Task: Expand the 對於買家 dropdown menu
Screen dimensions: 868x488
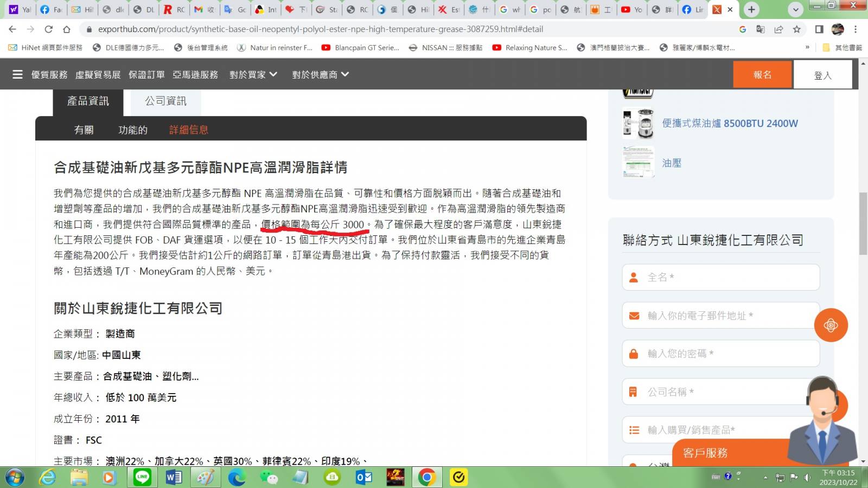Action: pos(253,74)
